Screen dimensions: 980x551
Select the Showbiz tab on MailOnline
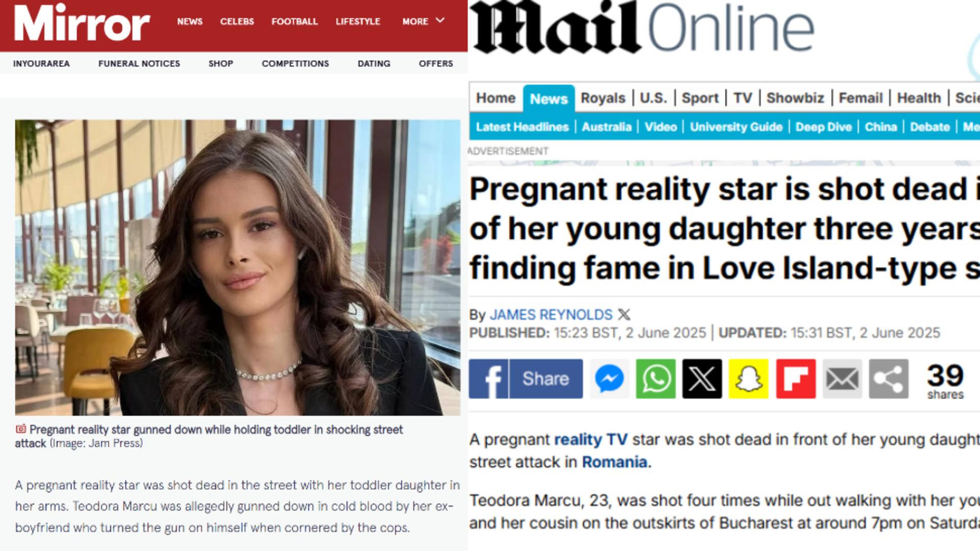(795, 98)
